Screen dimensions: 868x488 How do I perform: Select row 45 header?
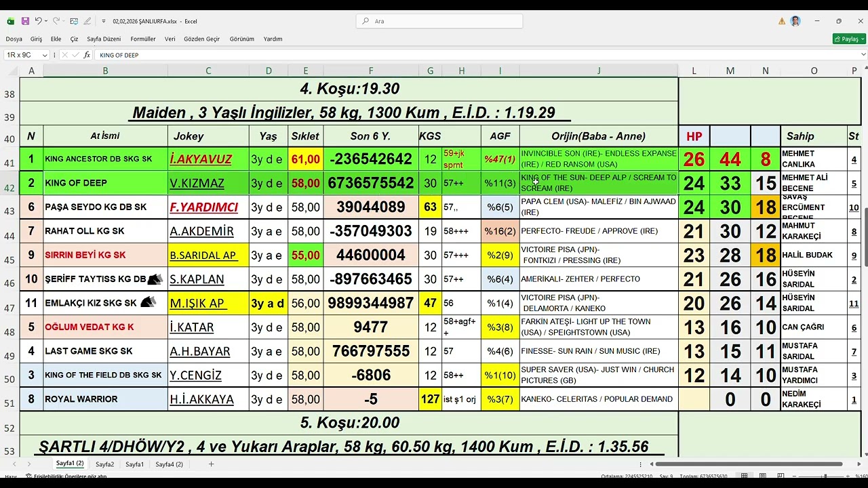click(x=9, y=255)
